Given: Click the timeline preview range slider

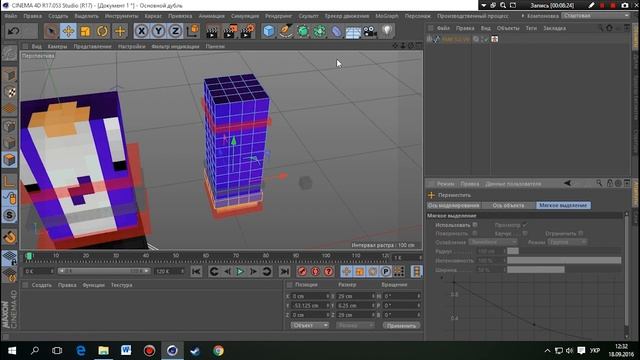Looking at the screenshot, I should pyautogui.click(x=104, y=271).
